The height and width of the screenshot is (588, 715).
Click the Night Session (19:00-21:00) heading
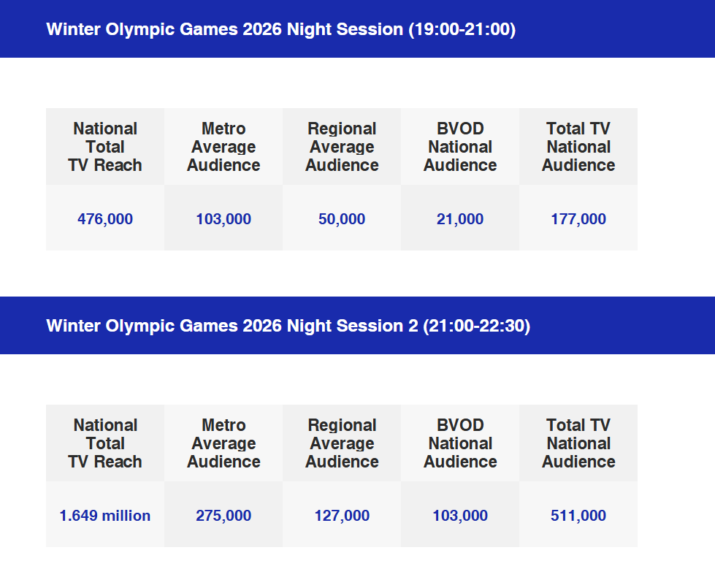click(280, 29)
